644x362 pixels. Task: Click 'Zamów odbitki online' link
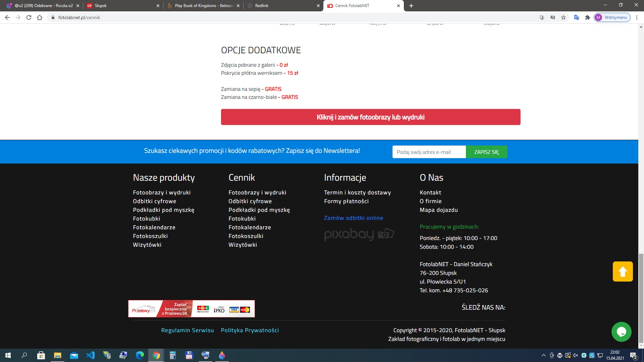pyautogui.click(x=354, y=218)
